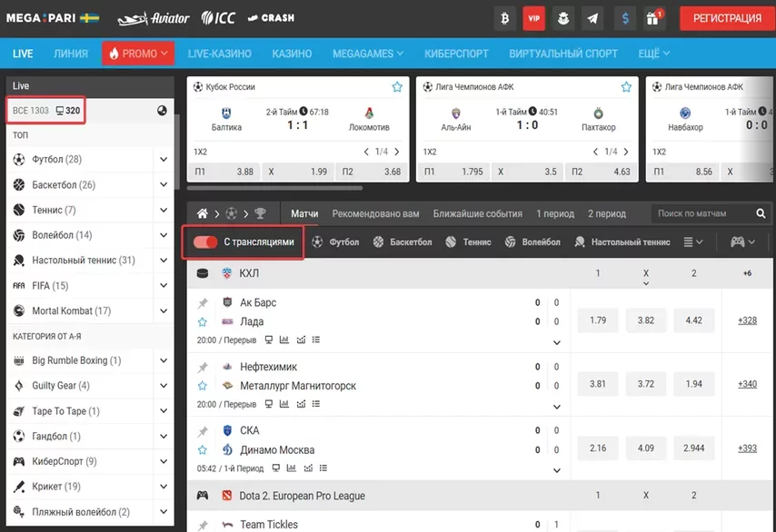The image size is (776, 532).
Task: Open the Crash game logo
Action: pyautogui.click(x=271, y=18)
